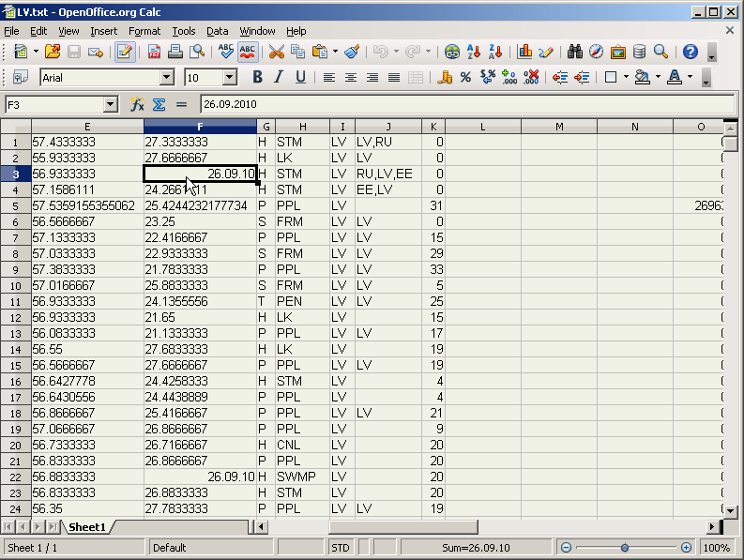Add decimal place icon
The width and height of the screenshot is (744, 560).
tap(509, 77)
